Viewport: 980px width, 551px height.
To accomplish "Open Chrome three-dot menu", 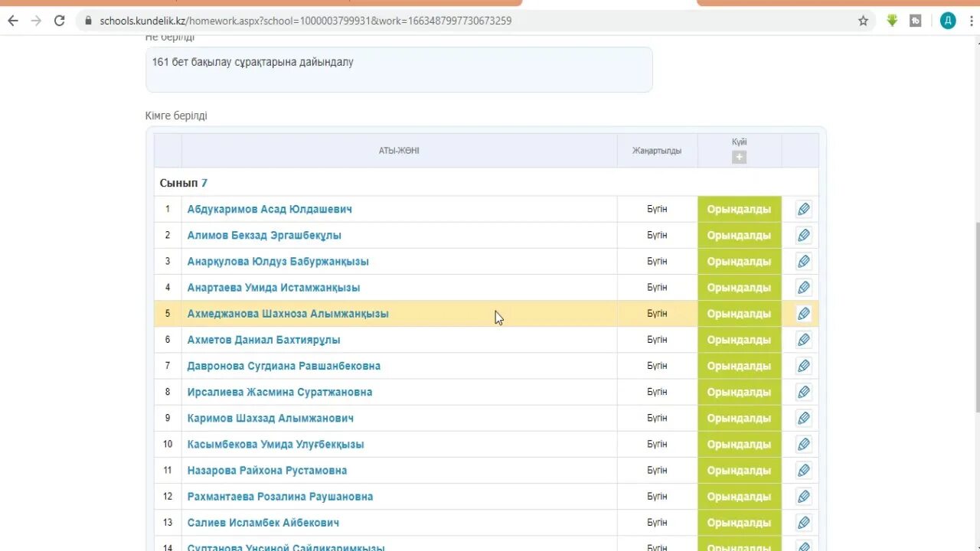I will pos(970,21).
